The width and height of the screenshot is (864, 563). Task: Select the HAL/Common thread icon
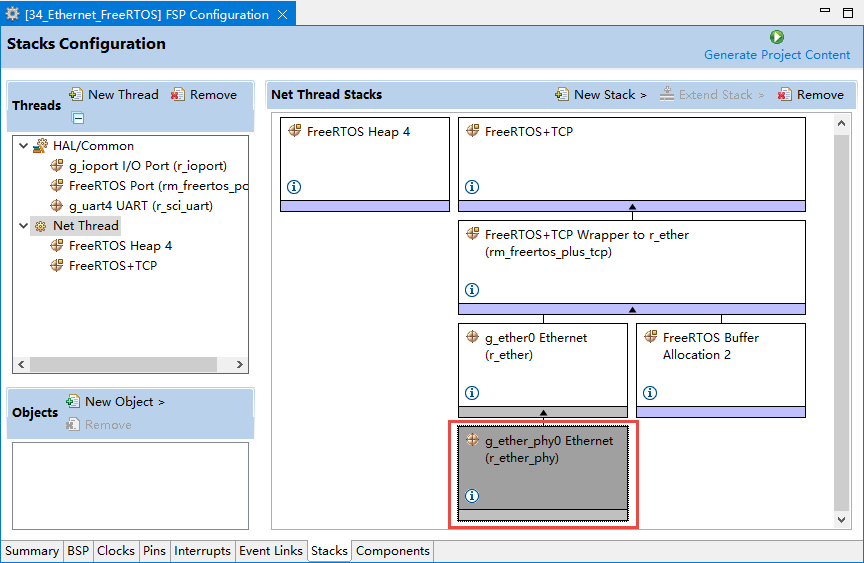[40, 146]
